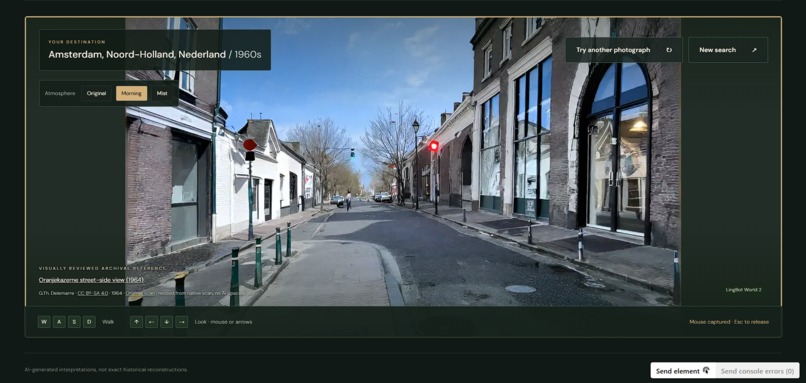This screenshot has height=383, width=806.
Task: Click the AI-generated interpretations disclaimer text
Action: point(106,370)
